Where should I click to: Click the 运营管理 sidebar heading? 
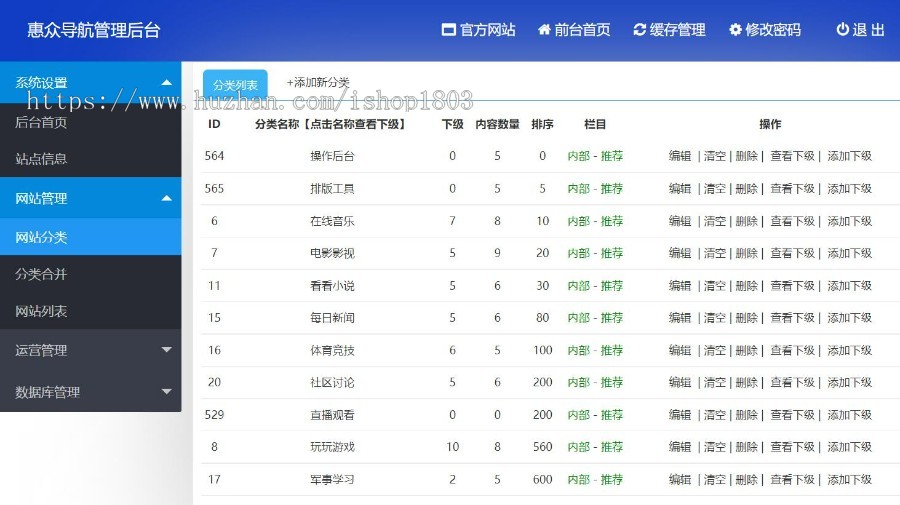pos(41,350)
